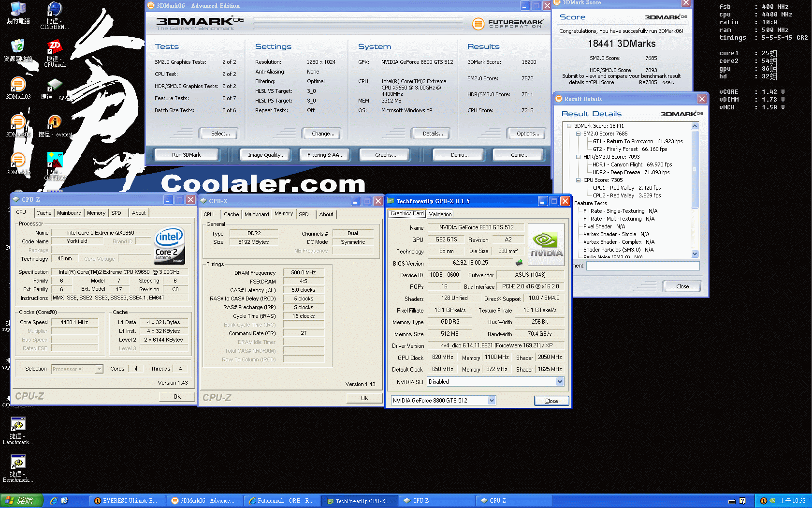The width and height of the screenshot is (812, 508).
Task: Collapse the 3DMark Score root tree node
Action: coord(569,126)
